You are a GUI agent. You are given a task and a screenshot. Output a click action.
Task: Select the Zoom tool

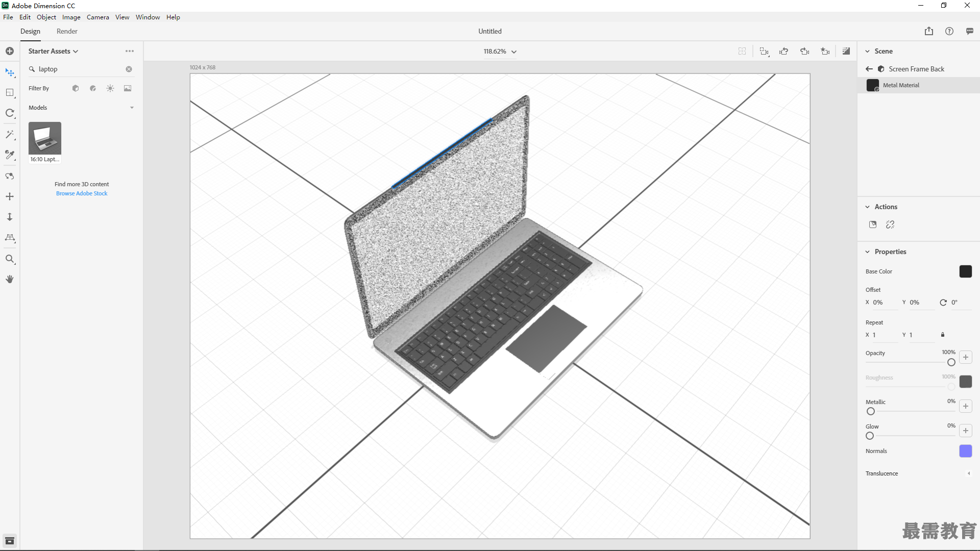coord(10,259)
